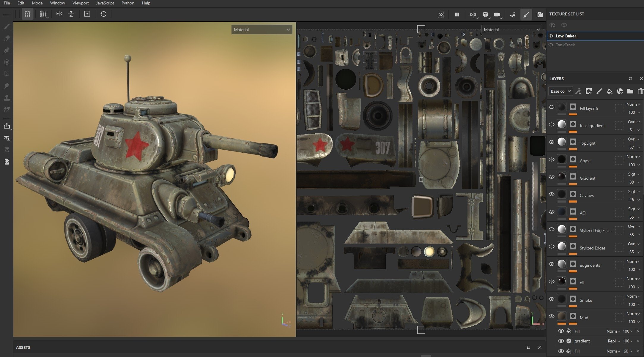The image size is (644, 357).
Task: Open the Help menu
Action: click(x=146, y=3)
